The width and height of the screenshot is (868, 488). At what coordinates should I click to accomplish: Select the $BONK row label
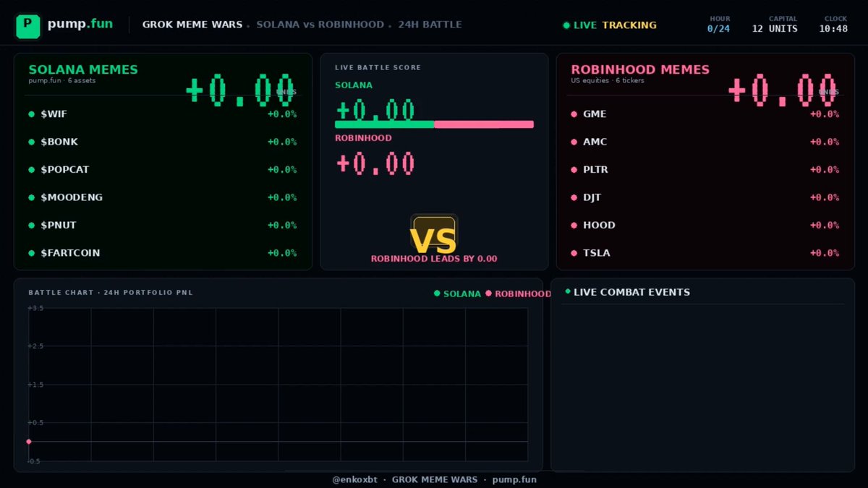59,142
